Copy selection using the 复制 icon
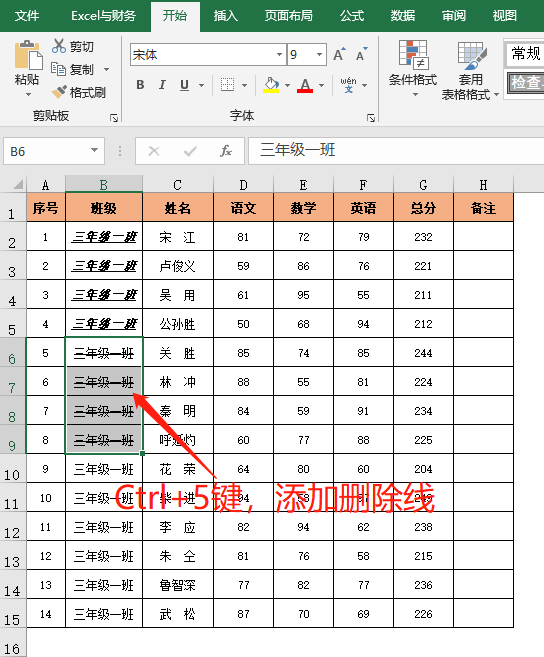The image size is (544, 657). pos(58,69)
